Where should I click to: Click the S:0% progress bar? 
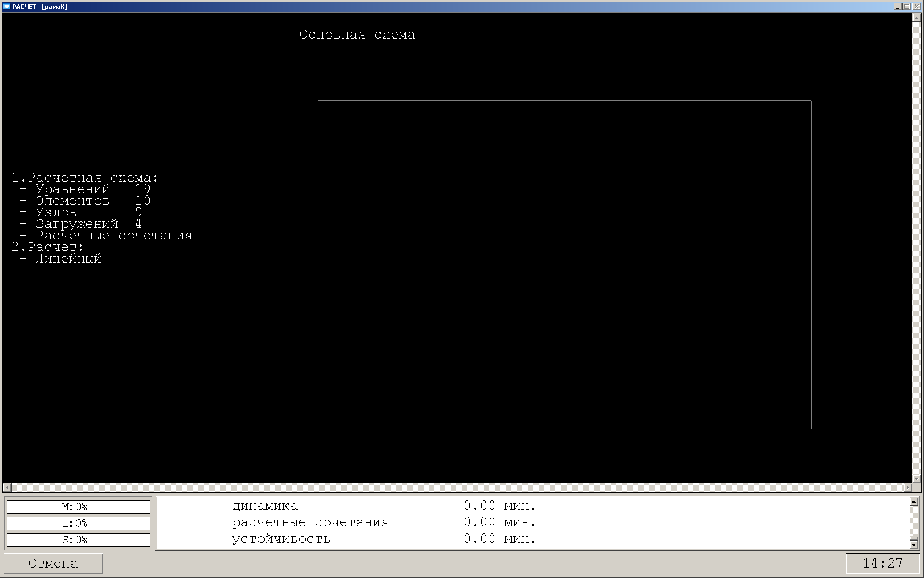coord(78,540)
